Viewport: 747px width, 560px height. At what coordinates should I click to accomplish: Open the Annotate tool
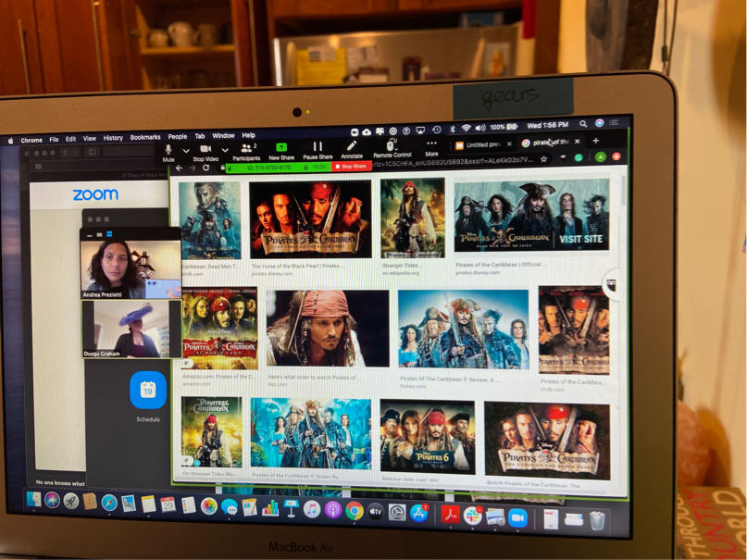352,150
